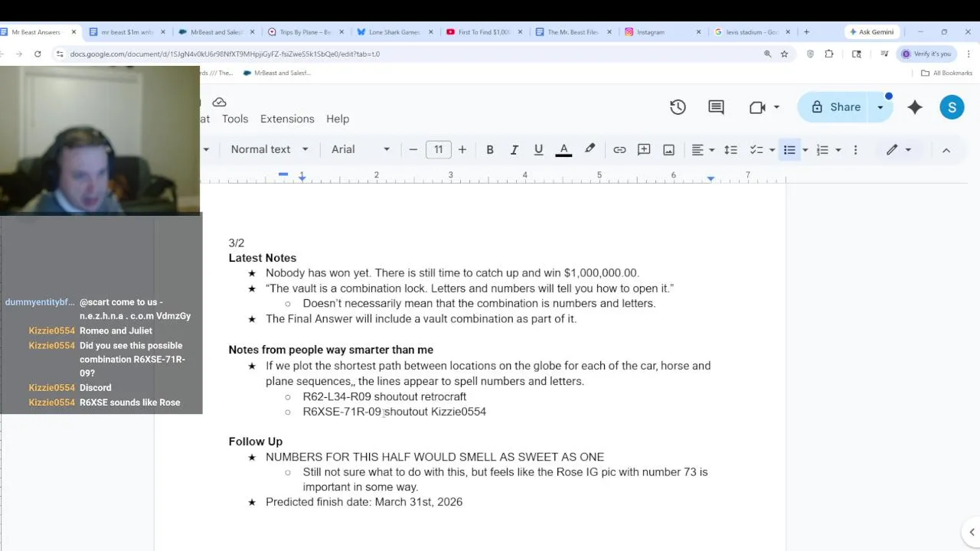The width and height of the screenshot is (980, 551).
Task: Open Chrome three-dot menu
Action: point(969,54)
